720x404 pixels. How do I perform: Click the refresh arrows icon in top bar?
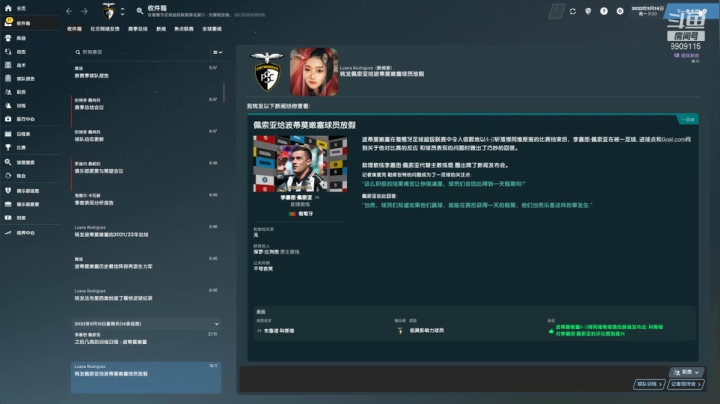coord(573,11)
